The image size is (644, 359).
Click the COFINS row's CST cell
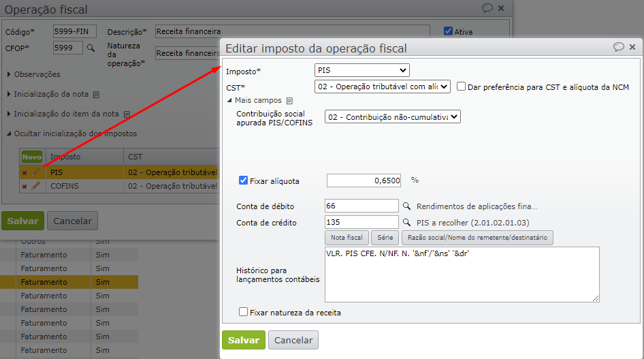pos(172,186)
